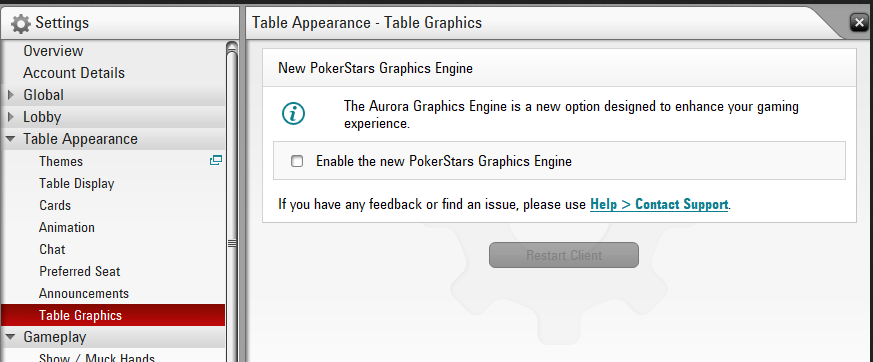Image resolution: width=873 pixels, height=362 pixels.
Task: Enable the new PokerStars Graphics Engine checkbox
Action: [297, 162]
